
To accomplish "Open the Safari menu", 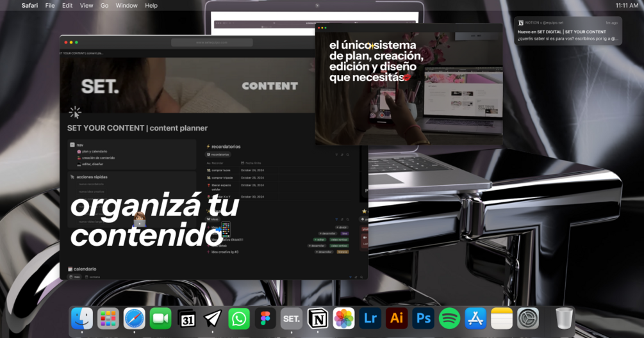I will coord(29,5).
